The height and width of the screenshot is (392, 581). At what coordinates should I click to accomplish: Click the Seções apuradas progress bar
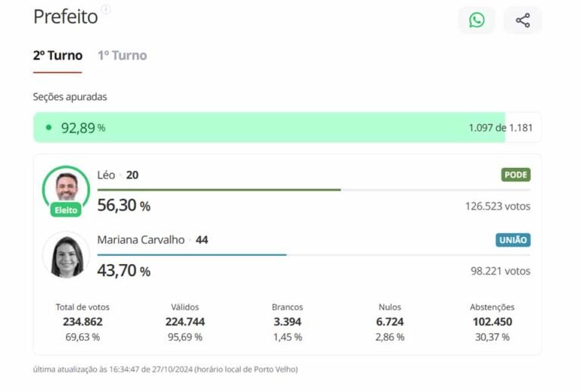point(287,127)
